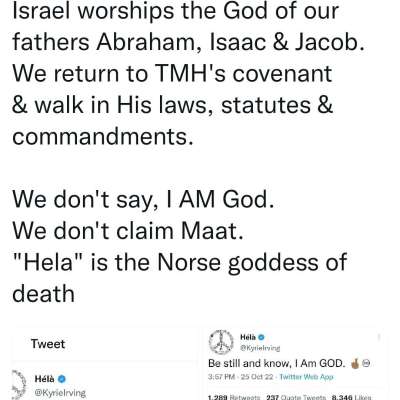Viewport: 400px width, 400px height.
Task: Click the face emoji at end of the tweet
Action: click(366, 363)
